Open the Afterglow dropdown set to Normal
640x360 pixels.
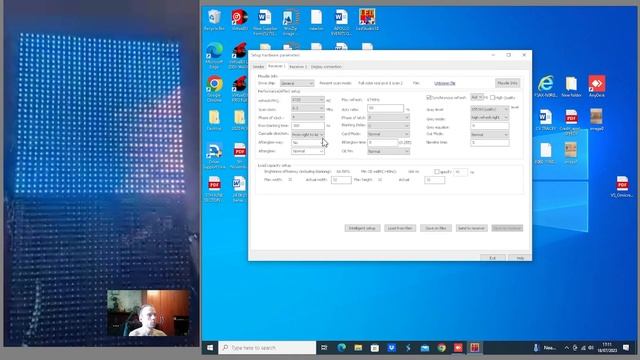click(308, 151)
